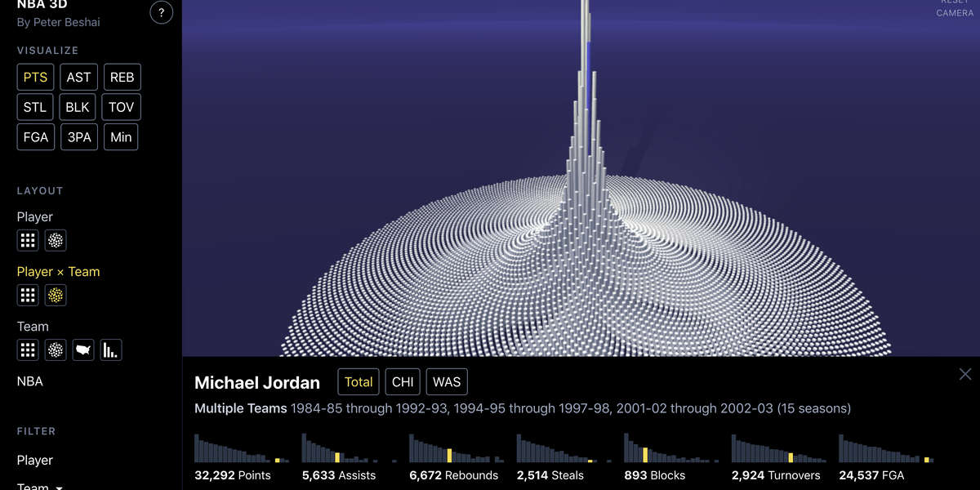The width and height of the screenshot is (980, 490).
Task: Switch visualization to 3PA
Action: tap(79, 137)
